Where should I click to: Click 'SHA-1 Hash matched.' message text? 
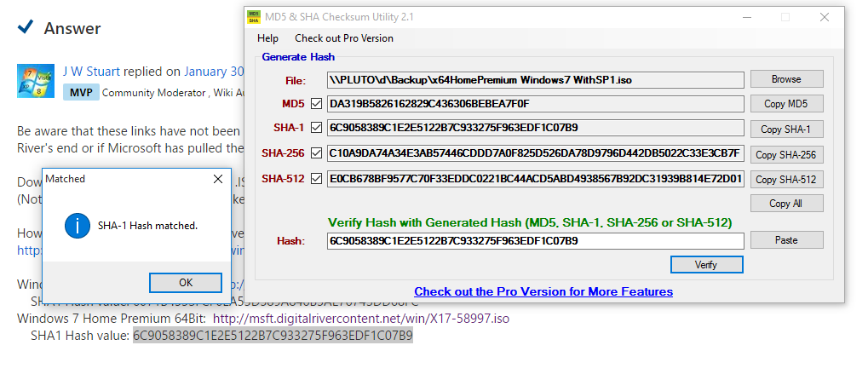click(x=147, y=226)
